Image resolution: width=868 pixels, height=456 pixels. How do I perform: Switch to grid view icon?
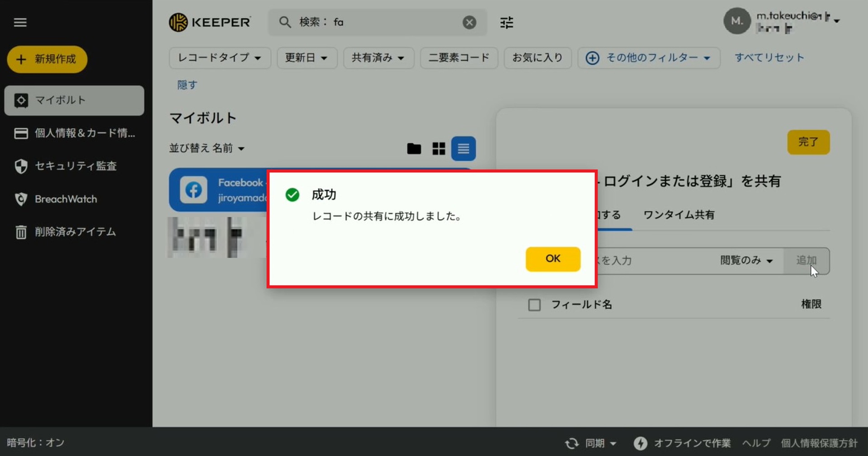click(439, 149)
